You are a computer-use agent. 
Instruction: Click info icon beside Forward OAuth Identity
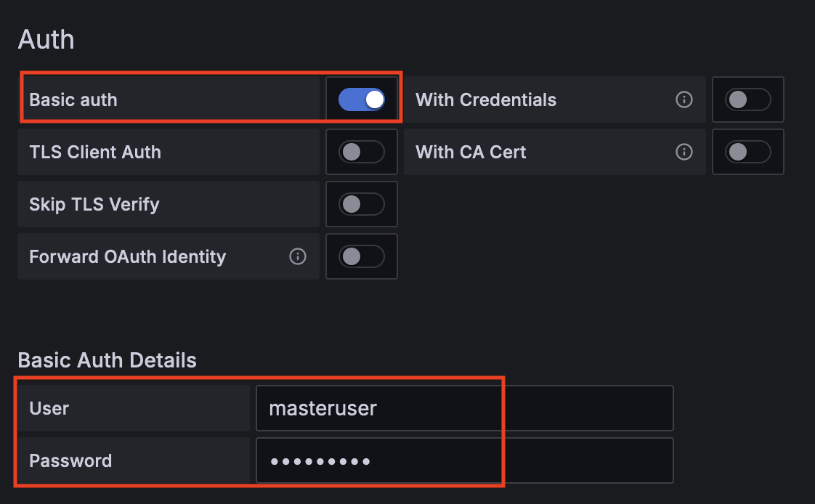(x=298, y=256)
